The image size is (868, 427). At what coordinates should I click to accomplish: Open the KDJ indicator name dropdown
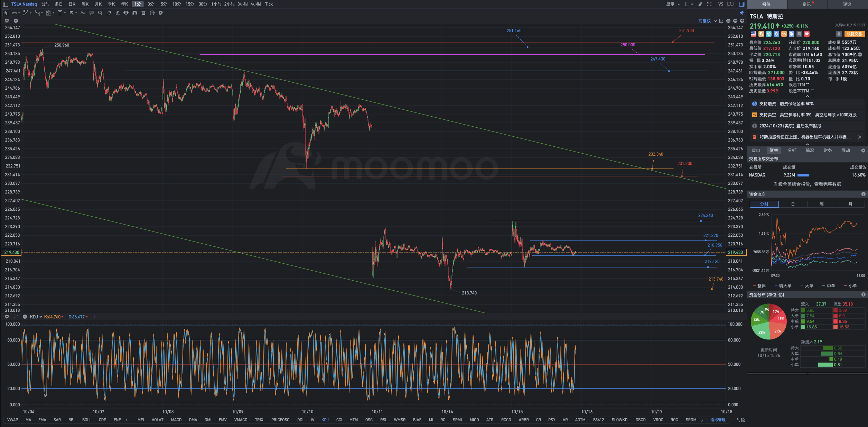pos(36,317)
